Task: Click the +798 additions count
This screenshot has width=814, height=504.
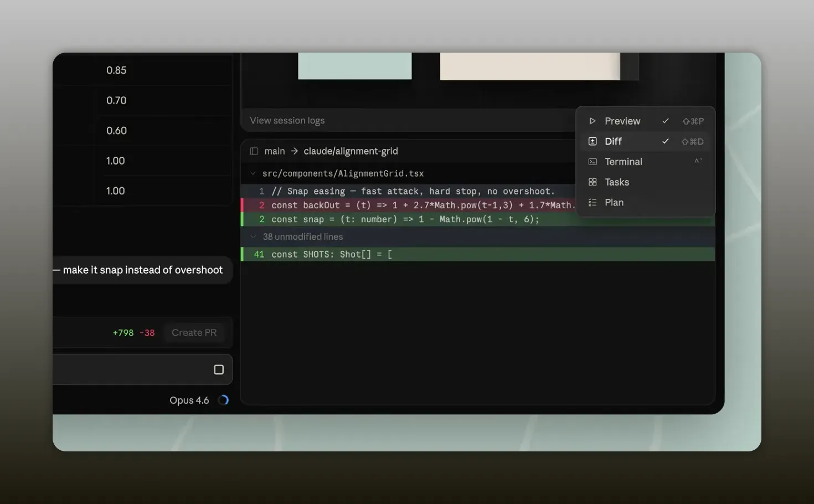Action: click(123, 333)
